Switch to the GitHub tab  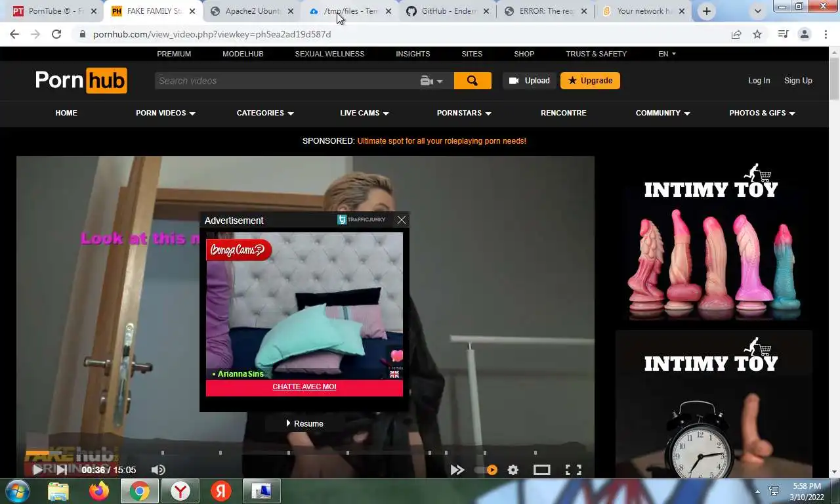coord(448,11)
